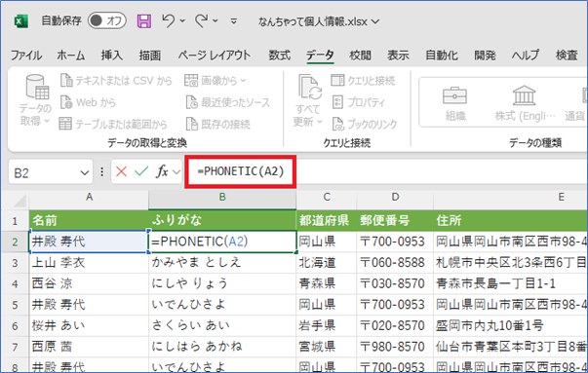Open the Name Box dropdown arrow
Image resolution: width=588 pixels, height=373 pixels.
85,172
